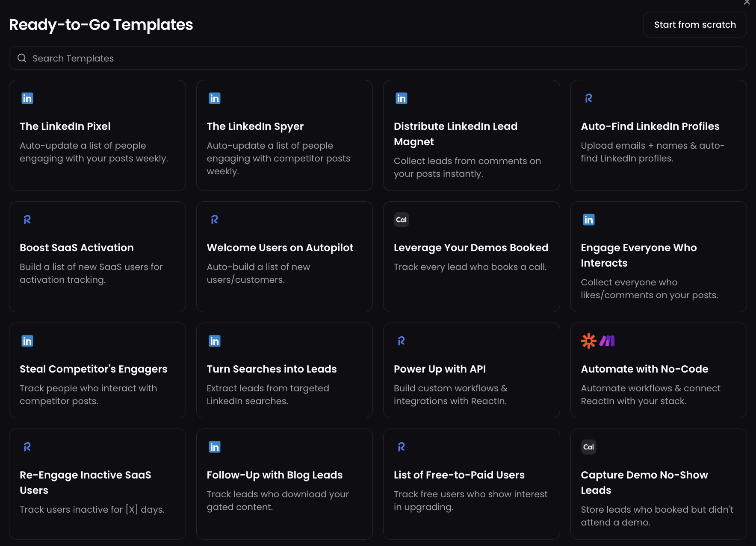Click the Search Templates input field
756x546 pixels.
click(x=171, y=58)
